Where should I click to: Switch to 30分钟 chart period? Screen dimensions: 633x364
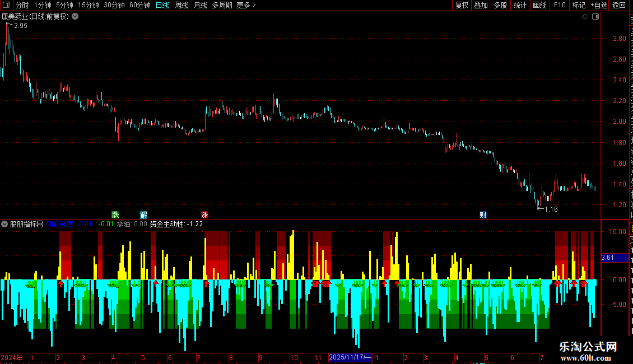coord(114,5)
